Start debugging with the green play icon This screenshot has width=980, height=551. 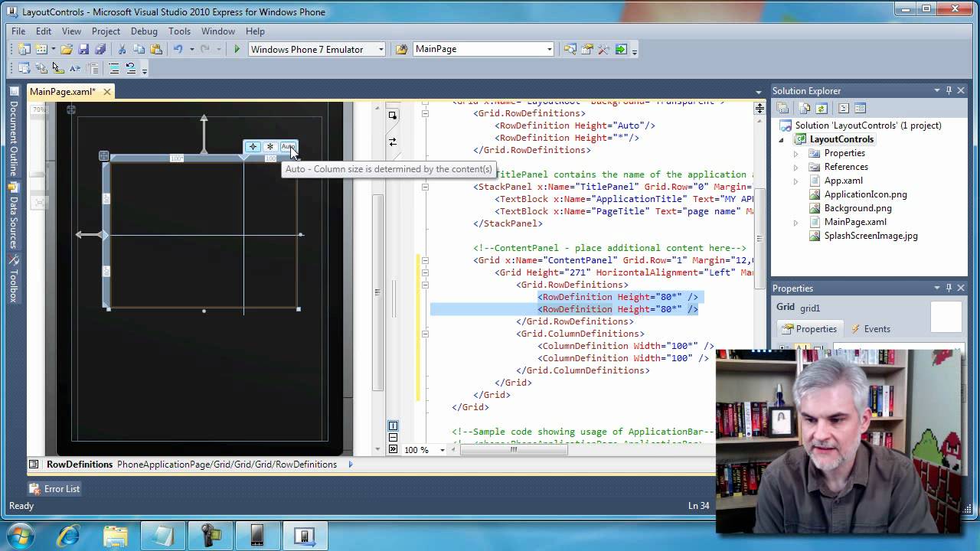coord(237,49)
